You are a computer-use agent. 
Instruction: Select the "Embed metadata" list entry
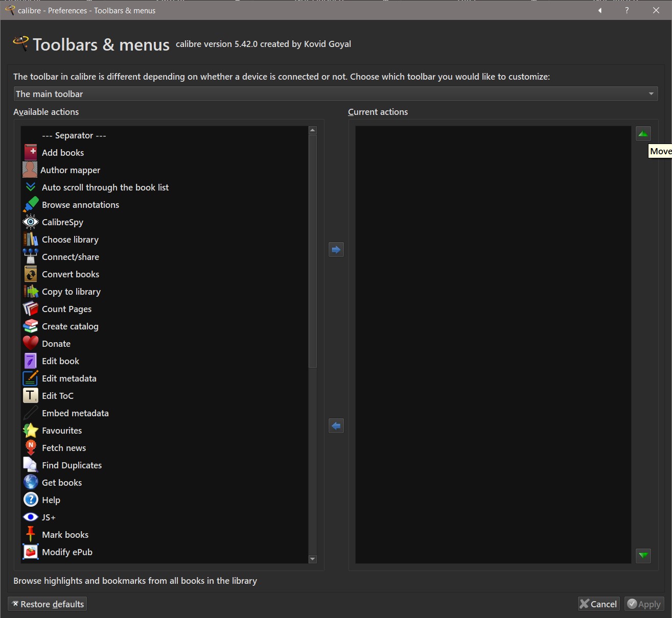(x=165, y=413)
